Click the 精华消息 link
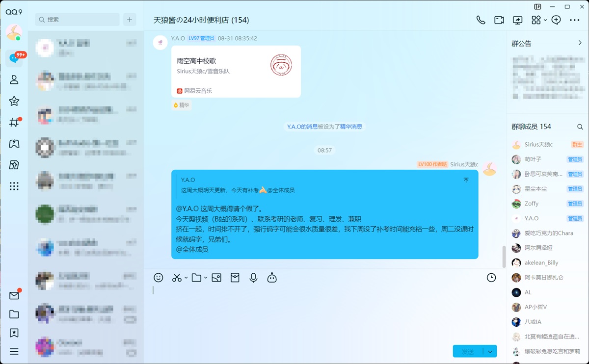589x364 pixels. pyautogui.click(x=351, y=127)
